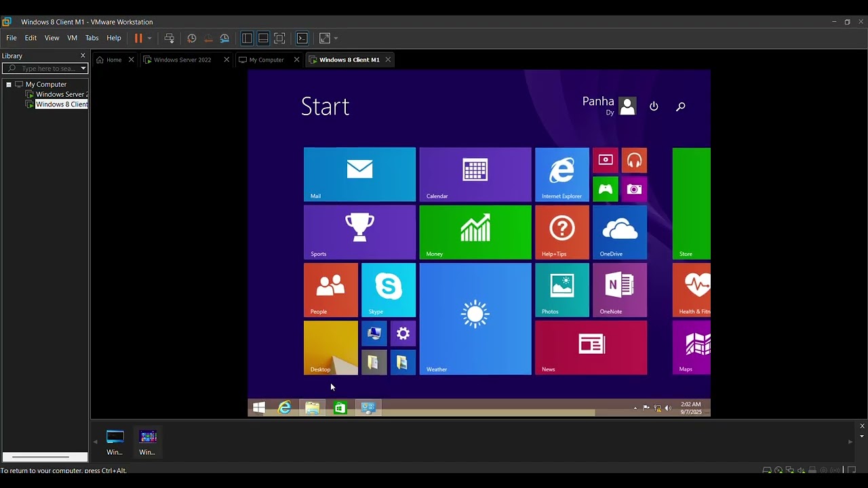Image resolution: width=868 pixels, height=488 pixels.
Task: Click the Start screen power button
Action: click(654, 106)
